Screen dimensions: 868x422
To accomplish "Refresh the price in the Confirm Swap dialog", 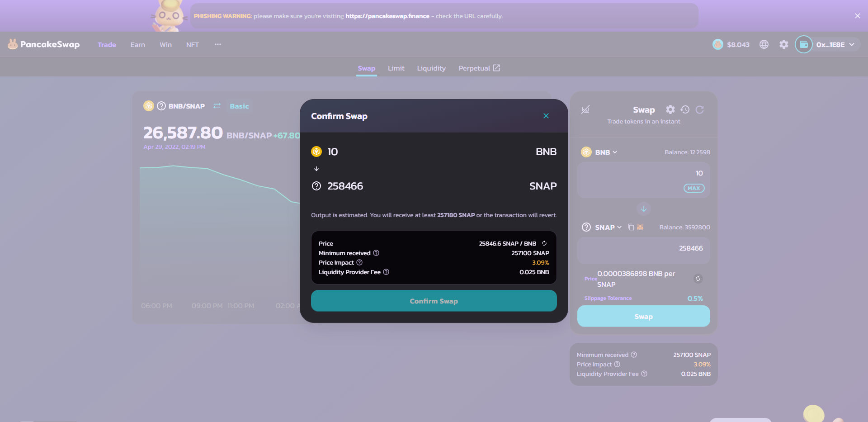I will coord(544,243).
